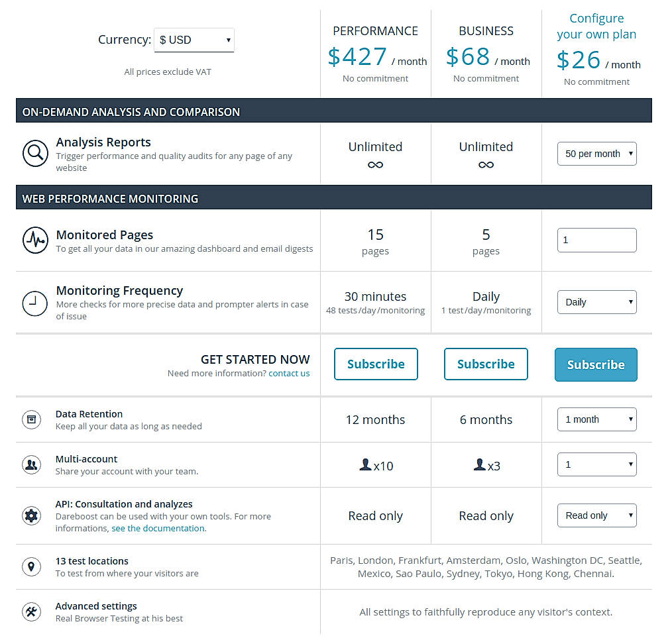Viewport: 672px width, 638px height.
Task: Click the test locations map pin icon
Action: (31, 566)
